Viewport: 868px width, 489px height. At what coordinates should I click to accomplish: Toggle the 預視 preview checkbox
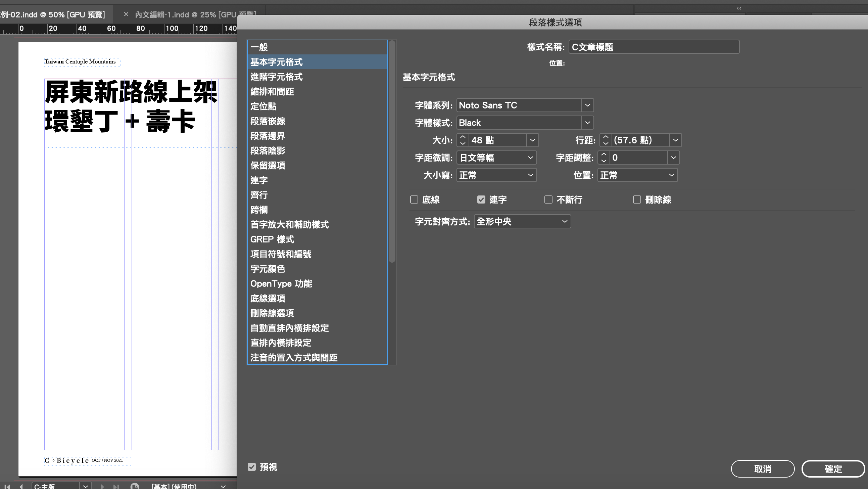point(252,467)
